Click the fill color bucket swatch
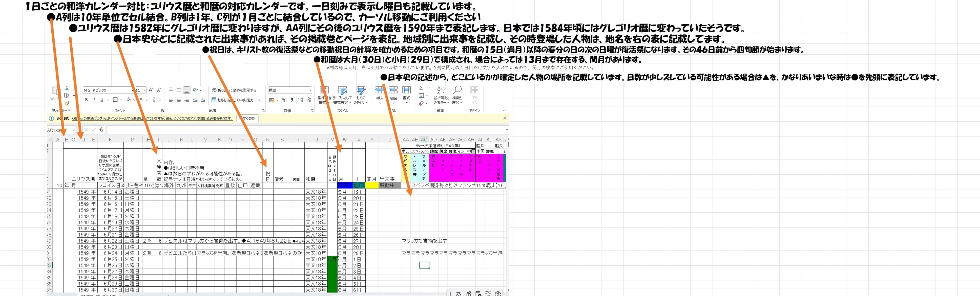980x296 pixels. (129, 100)
